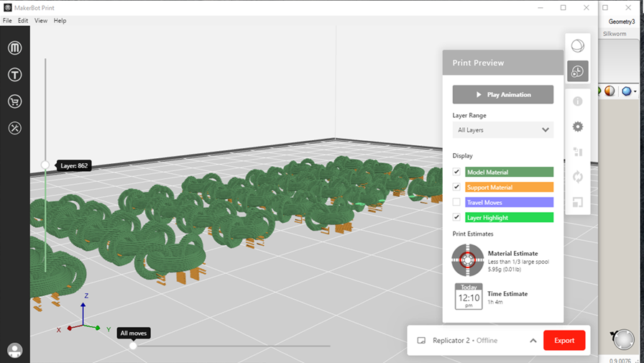
Task: Select Silkworm tab in background window
Action: [x=615, y=34]
